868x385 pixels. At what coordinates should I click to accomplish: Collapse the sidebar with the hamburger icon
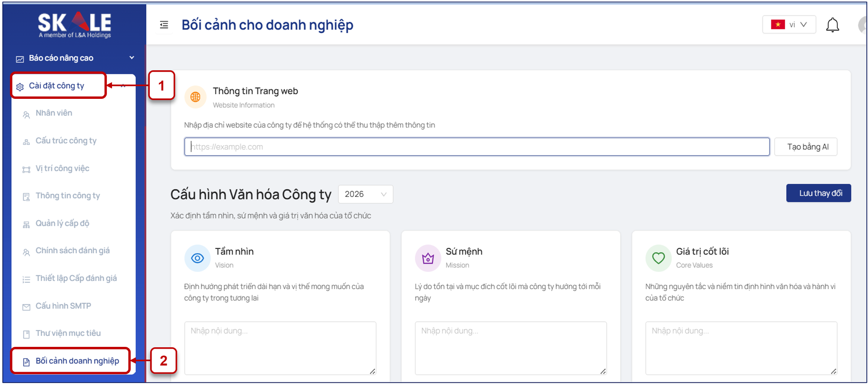click(164, 25)
